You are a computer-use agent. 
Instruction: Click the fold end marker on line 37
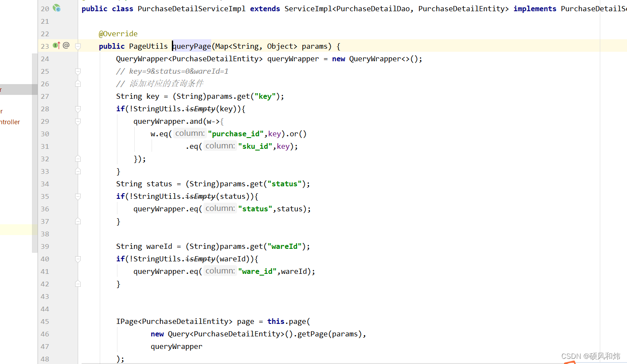78,221
